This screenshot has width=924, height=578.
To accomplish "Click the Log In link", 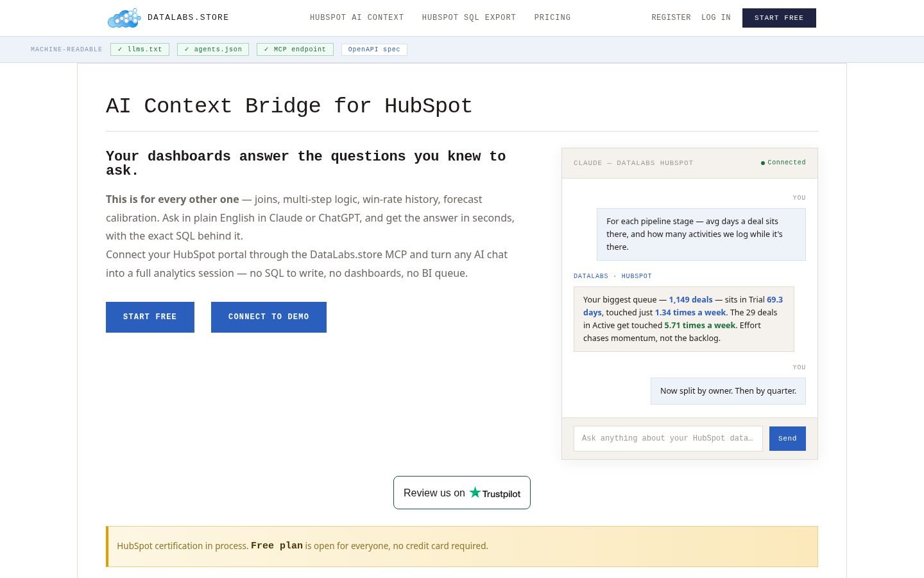I will pyautogui.click(x=716, y=17).
